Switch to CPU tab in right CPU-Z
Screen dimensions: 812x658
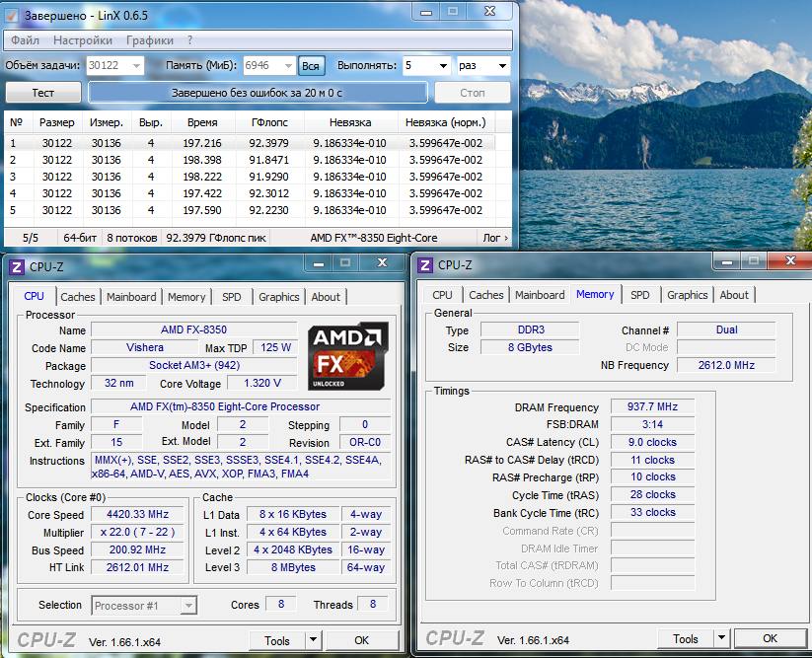click(x=442, y=295)
